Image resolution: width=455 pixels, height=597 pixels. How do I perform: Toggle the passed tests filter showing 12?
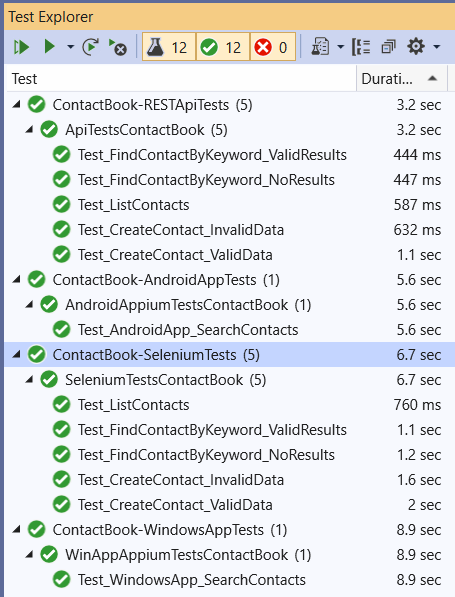223,47
